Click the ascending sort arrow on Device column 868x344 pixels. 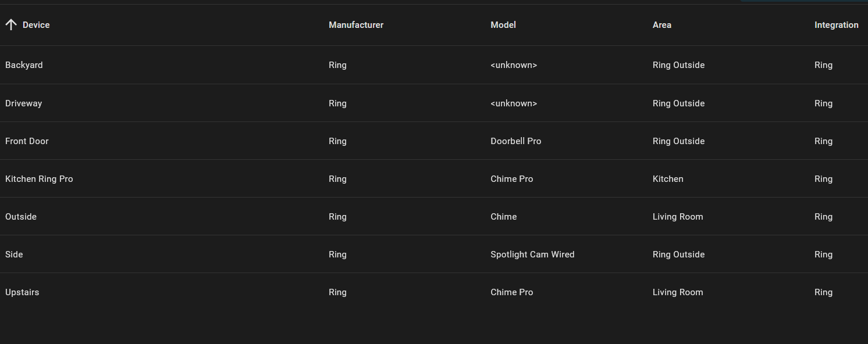(10, 24)
